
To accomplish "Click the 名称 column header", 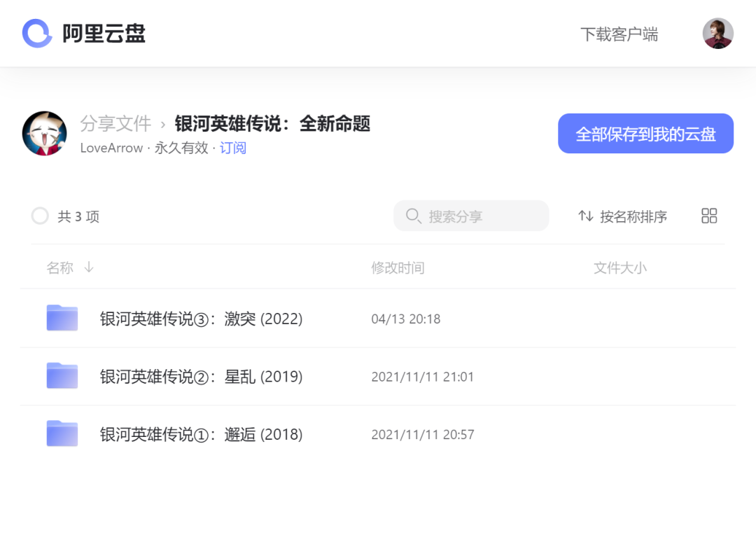I will pos(59,267).
